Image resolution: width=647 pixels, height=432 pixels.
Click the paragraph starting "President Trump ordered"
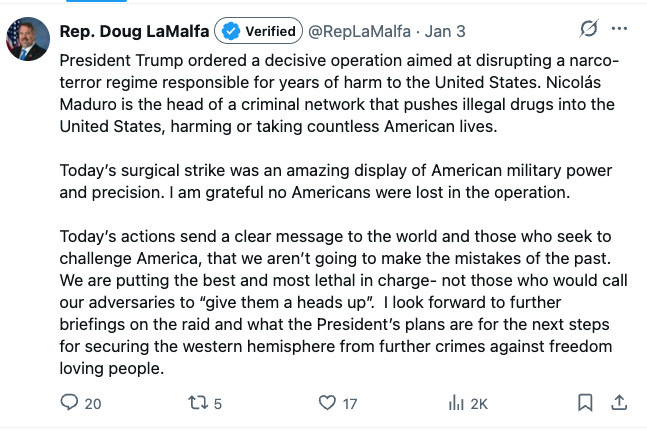point(338,93)
